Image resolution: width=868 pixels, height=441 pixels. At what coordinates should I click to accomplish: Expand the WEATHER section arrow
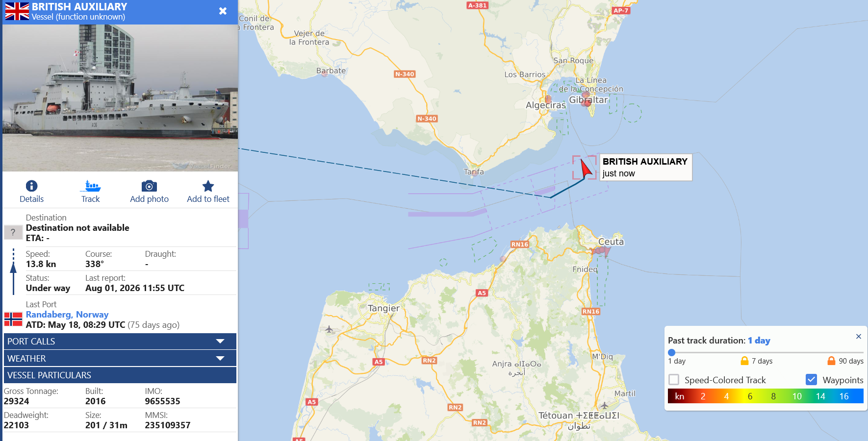[220, 358]
